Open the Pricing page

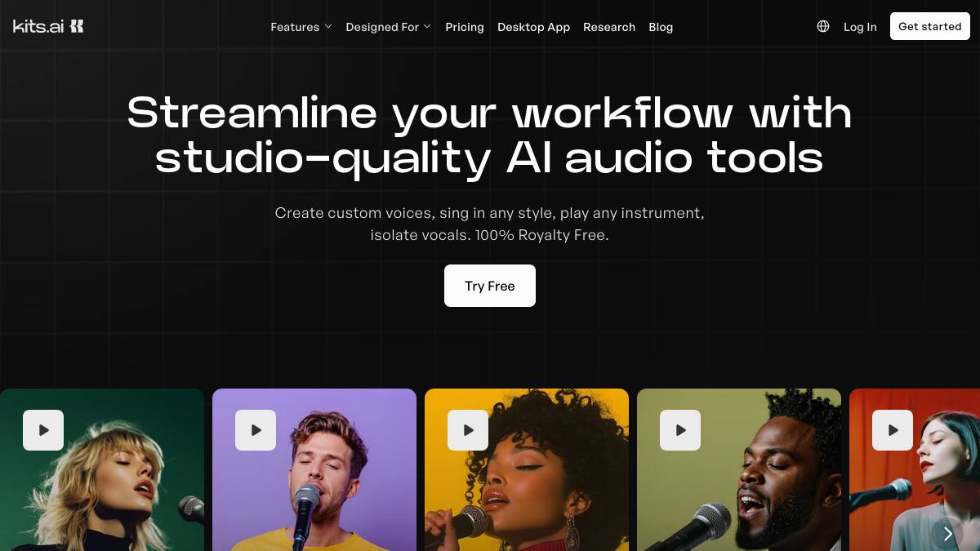(x=465, y=27)
